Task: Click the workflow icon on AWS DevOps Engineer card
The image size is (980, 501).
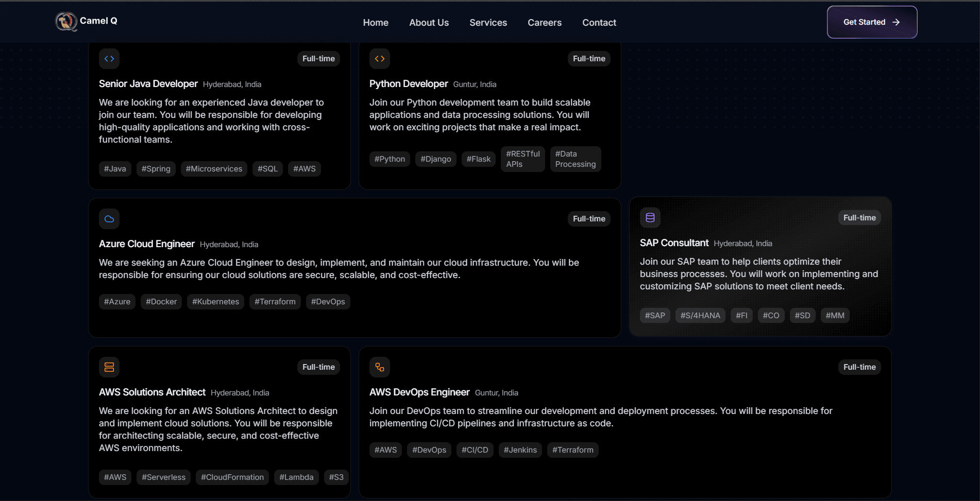Action: tap(380, 367)
